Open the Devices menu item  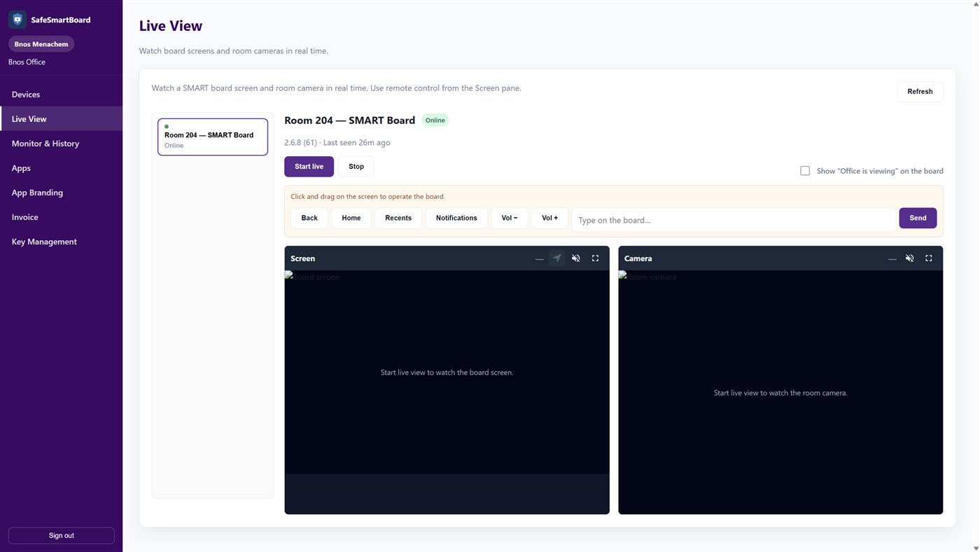coord(62,94)
